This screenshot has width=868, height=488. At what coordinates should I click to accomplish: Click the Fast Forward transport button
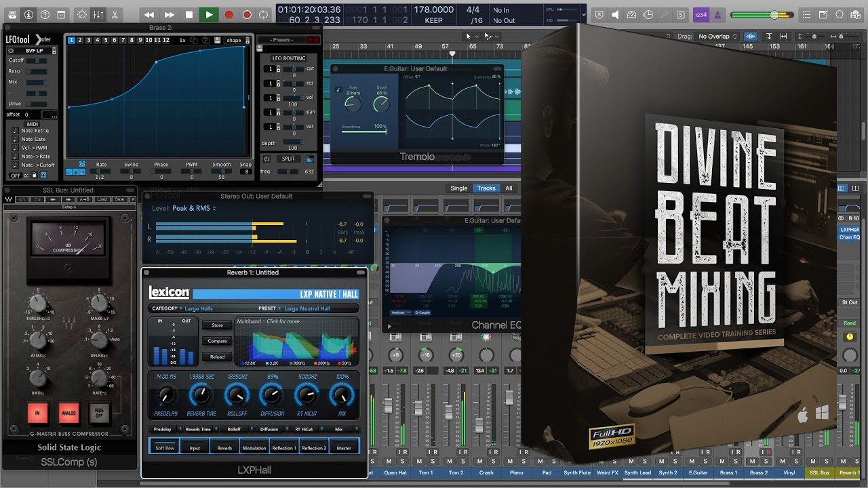click(x=170, y=14)
